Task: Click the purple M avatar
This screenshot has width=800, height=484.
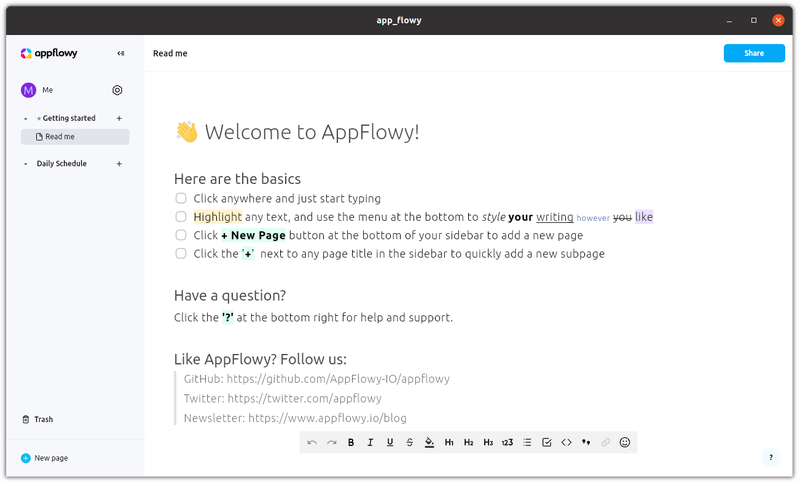Action: 28,90
